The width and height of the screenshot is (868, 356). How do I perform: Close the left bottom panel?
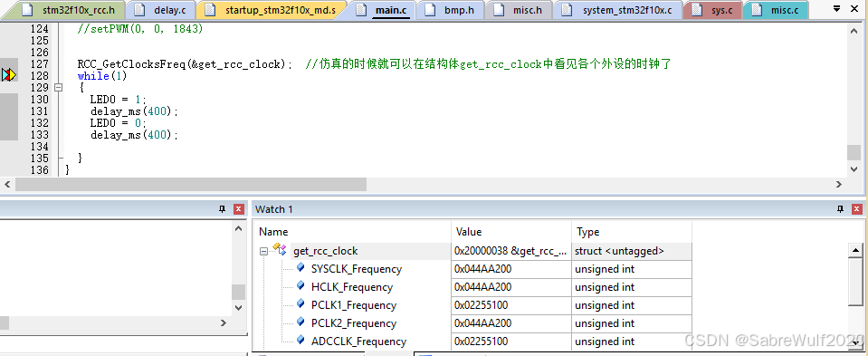(239, 208)
